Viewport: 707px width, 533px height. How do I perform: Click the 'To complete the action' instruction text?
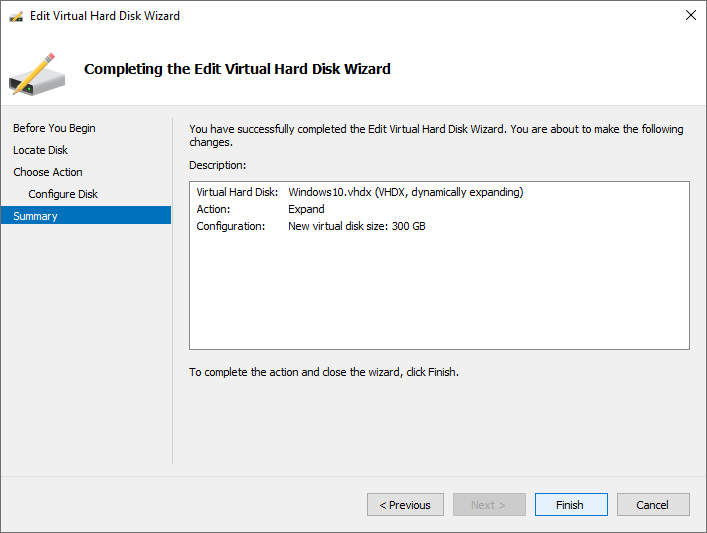coord(323,372)
